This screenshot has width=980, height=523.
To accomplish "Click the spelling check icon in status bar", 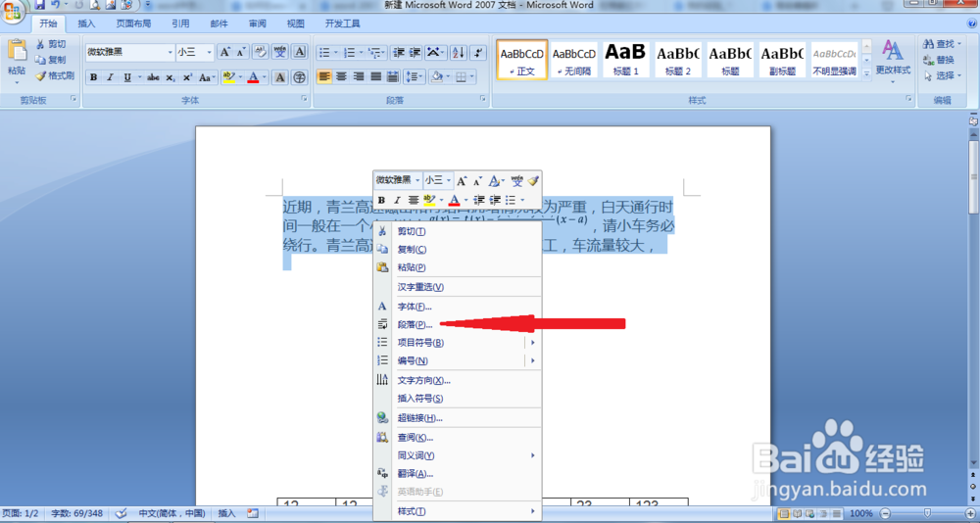I will (122, 513).
